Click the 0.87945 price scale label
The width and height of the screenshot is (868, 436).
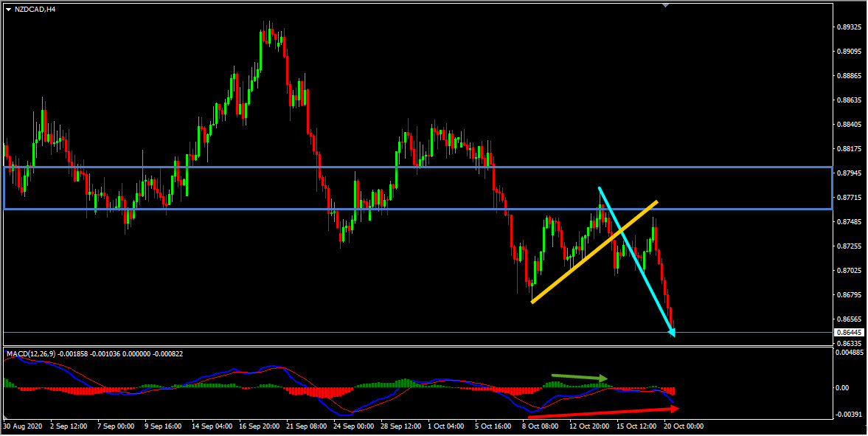pos(849,173)
